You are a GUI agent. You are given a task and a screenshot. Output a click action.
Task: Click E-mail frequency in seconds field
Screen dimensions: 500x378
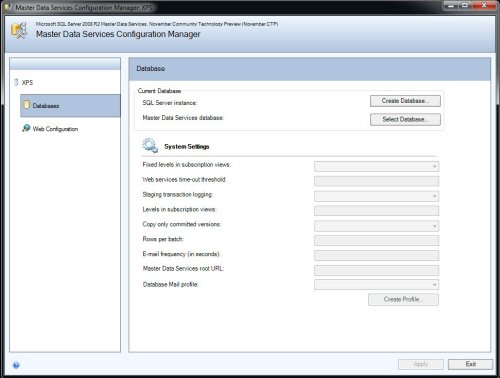(x=376, y=255)
